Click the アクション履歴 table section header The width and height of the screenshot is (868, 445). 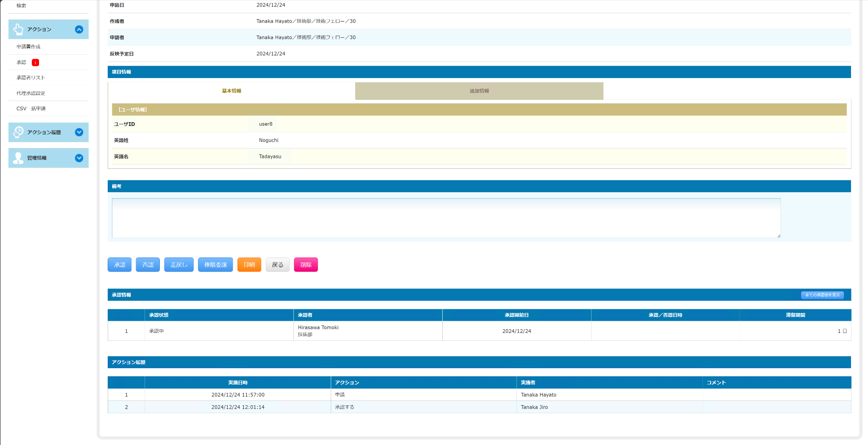point(479,362)
